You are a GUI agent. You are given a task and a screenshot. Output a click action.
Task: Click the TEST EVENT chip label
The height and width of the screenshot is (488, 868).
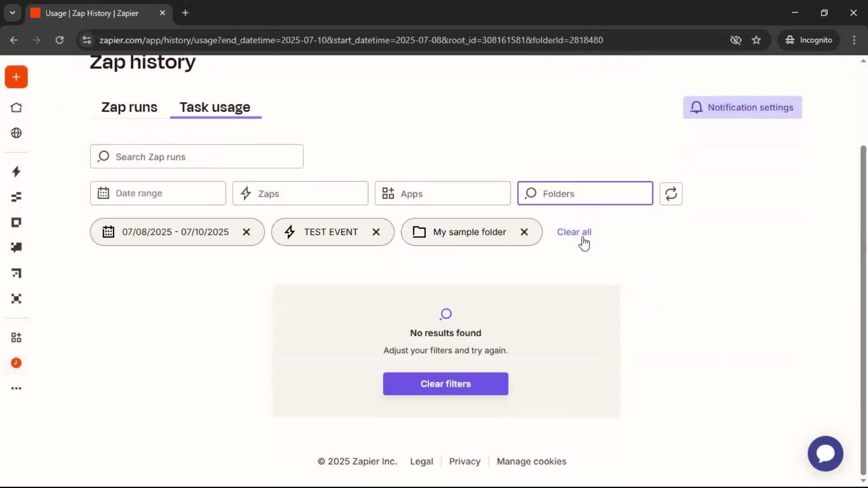coord(330,232)
